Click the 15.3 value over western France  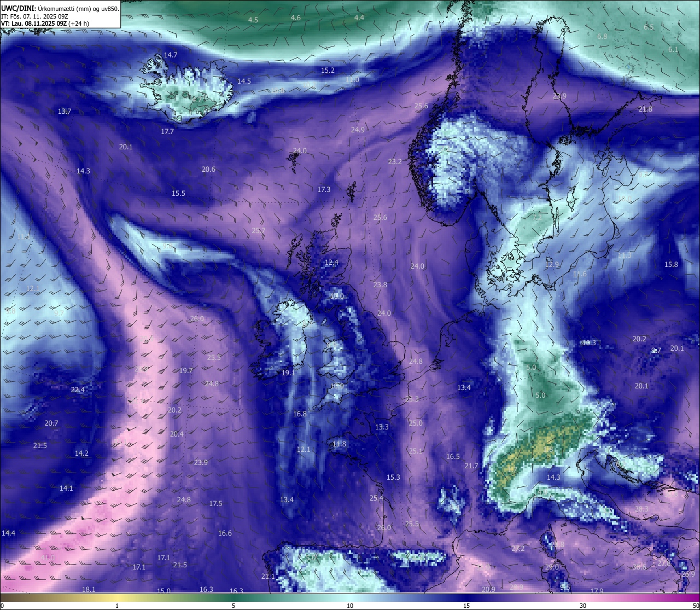coord(393,478)
